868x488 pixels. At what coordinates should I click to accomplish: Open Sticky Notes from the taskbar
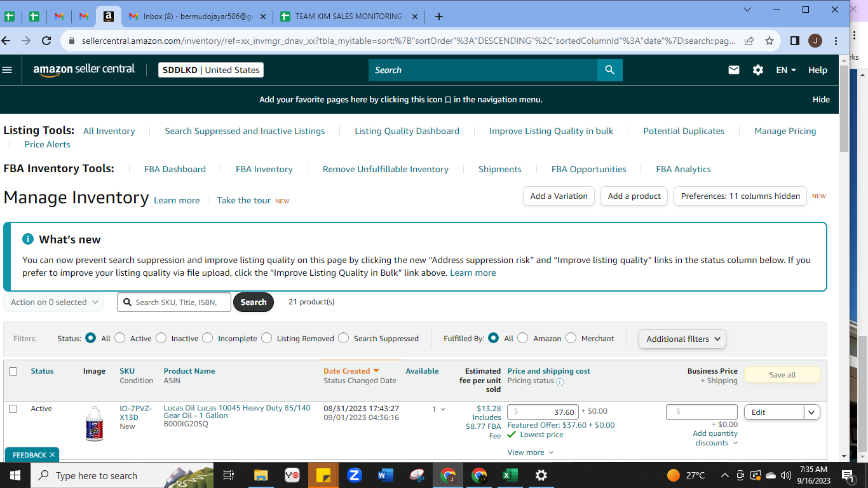click(x=323, y=475)
